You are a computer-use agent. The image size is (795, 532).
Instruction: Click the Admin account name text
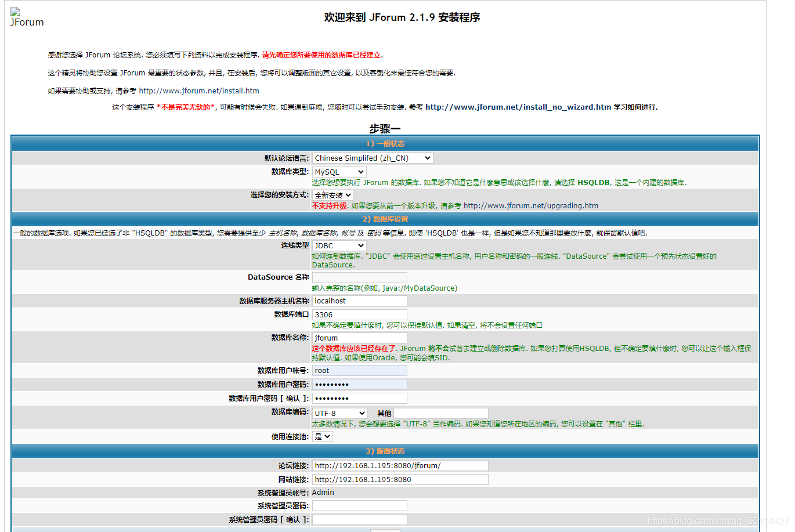pos(323,492)
